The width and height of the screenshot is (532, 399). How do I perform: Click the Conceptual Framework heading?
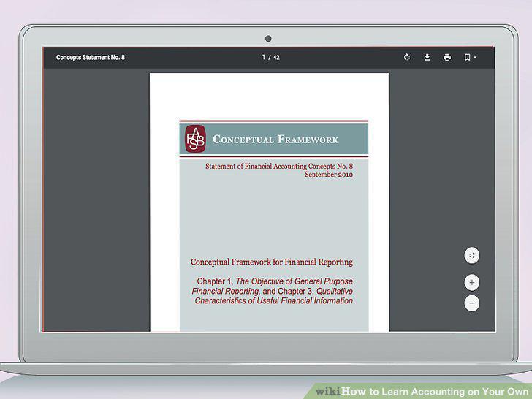pyautogui.click(x=275, y=140)
